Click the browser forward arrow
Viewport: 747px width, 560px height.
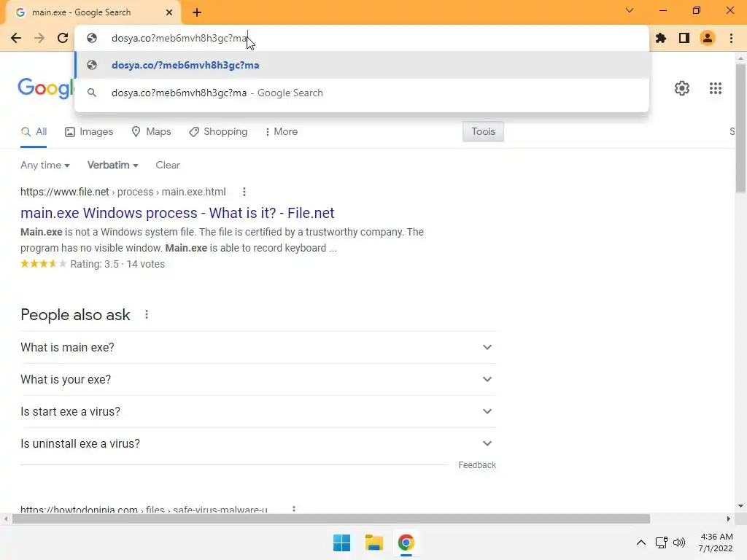tap(39, 38)
